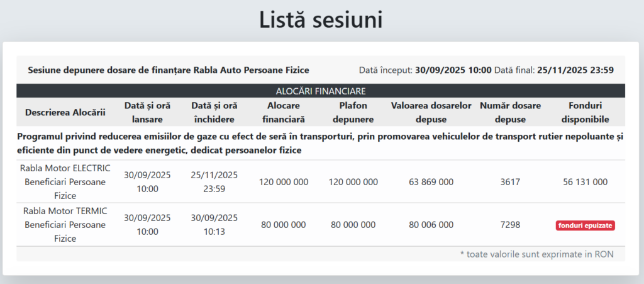The height and width of the screenshot is (284, 644).
Task: Click the "Plafon depunere" column header
Action: click(353, 113)
